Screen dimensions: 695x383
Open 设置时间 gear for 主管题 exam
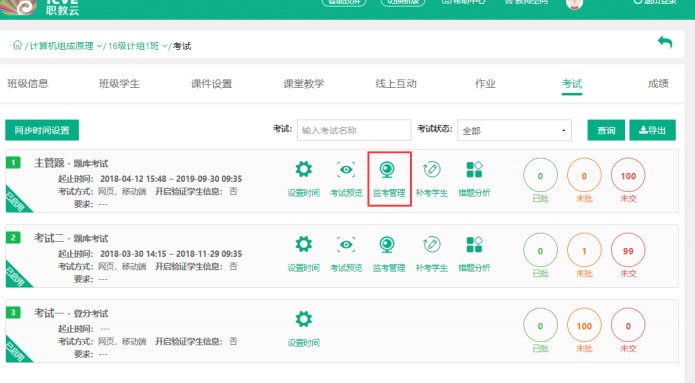[304, 169]
